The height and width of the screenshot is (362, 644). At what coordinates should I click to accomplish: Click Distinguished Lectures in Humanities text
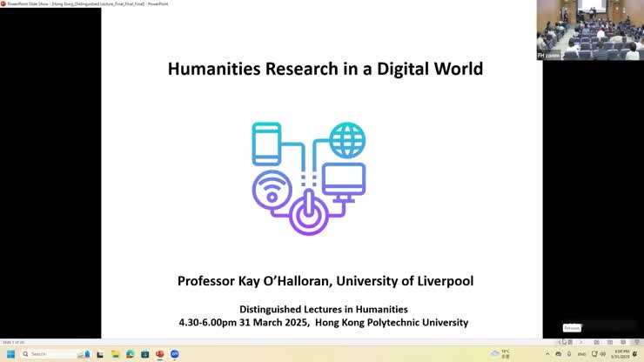(x=324, y=310)
